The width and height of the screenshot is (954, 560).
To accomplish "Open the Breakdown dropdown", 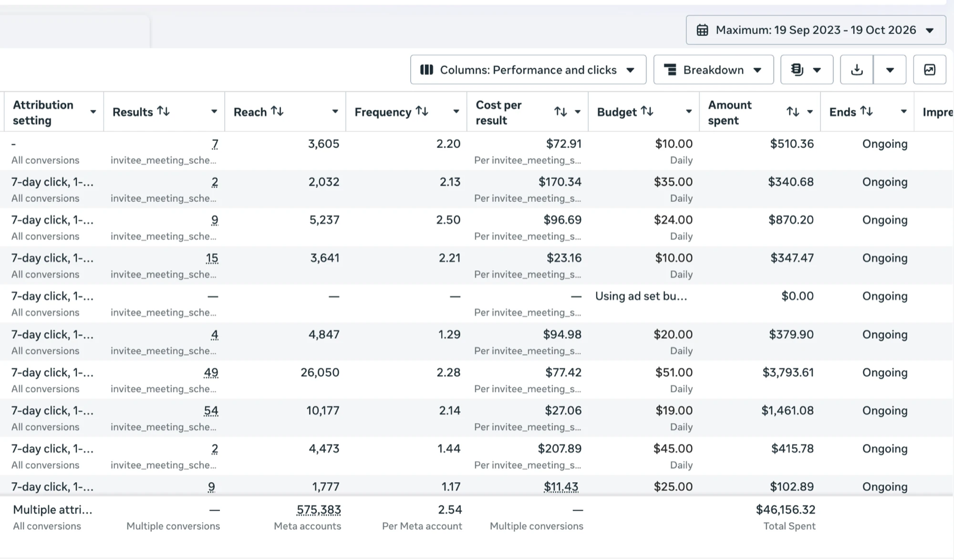I will click(713, 70).
